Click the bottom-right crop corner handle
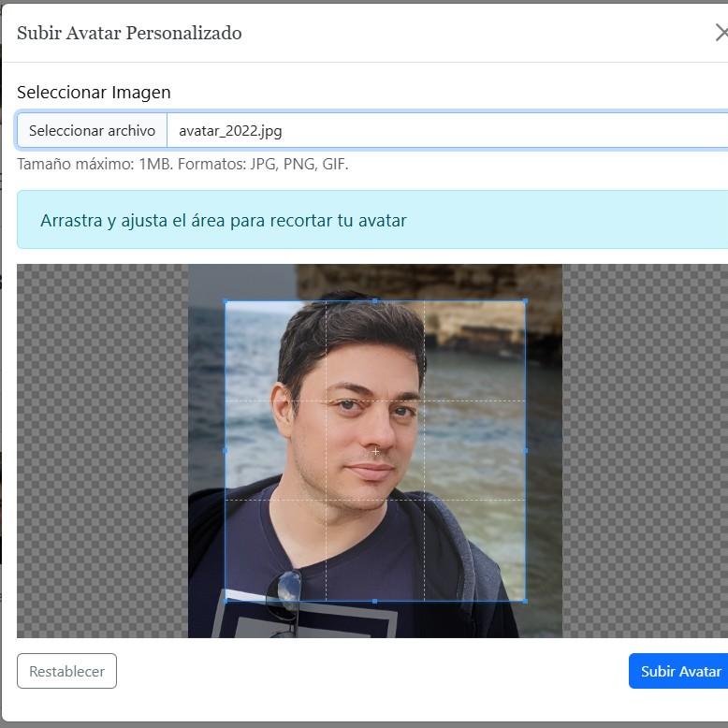Image resolution: width=728 pixels, height=728 pixels. pyautogui.click(x=525, y=601)
